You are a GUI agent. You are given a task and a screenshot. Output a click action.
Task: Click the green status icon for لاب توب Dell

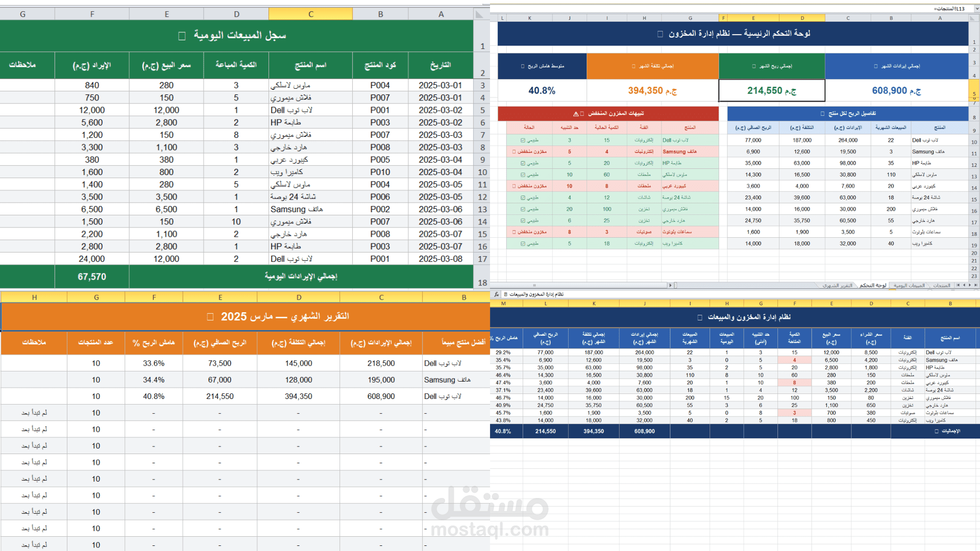click(x=523, y=140)
